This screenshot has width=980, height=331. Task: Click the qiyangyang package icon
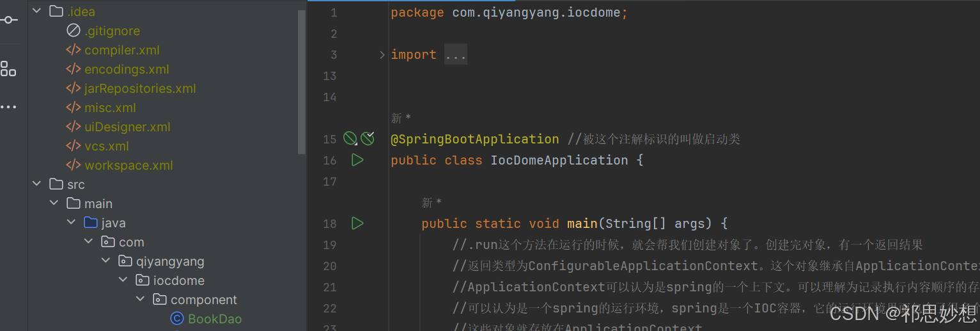[125, 261]
